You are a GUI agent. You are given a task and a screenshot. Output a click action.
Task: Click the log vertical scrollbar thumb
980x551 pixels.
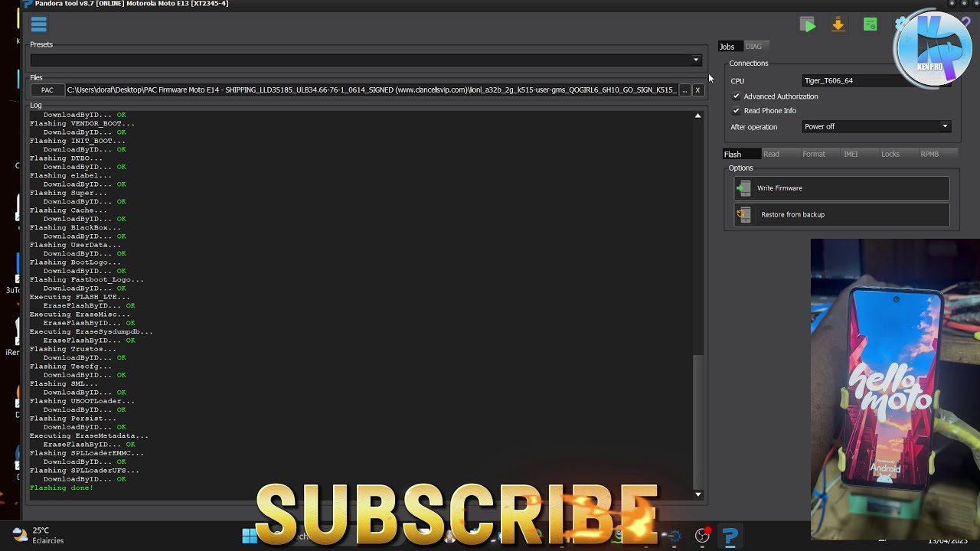point(697,422)
